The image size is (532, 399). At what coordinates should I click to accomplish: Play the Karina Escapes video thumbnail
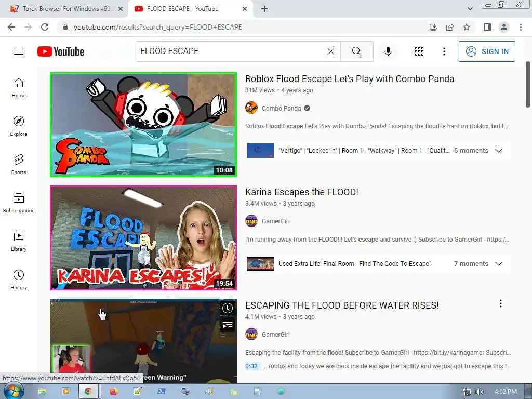pos(143,238)
